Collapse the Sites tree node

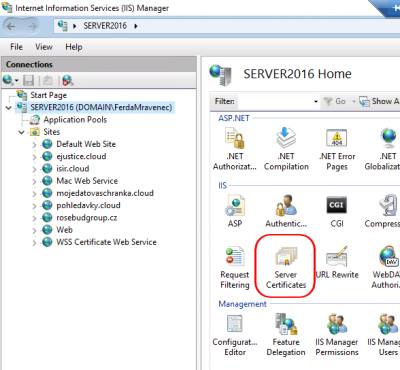(x=21, y=132)
